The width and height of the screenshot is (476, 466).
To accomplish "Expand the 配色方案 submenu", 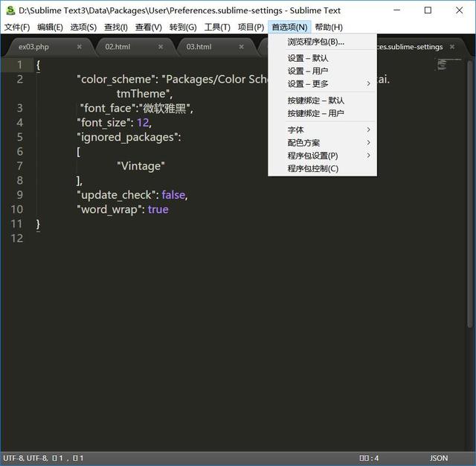I will [322, 143].
